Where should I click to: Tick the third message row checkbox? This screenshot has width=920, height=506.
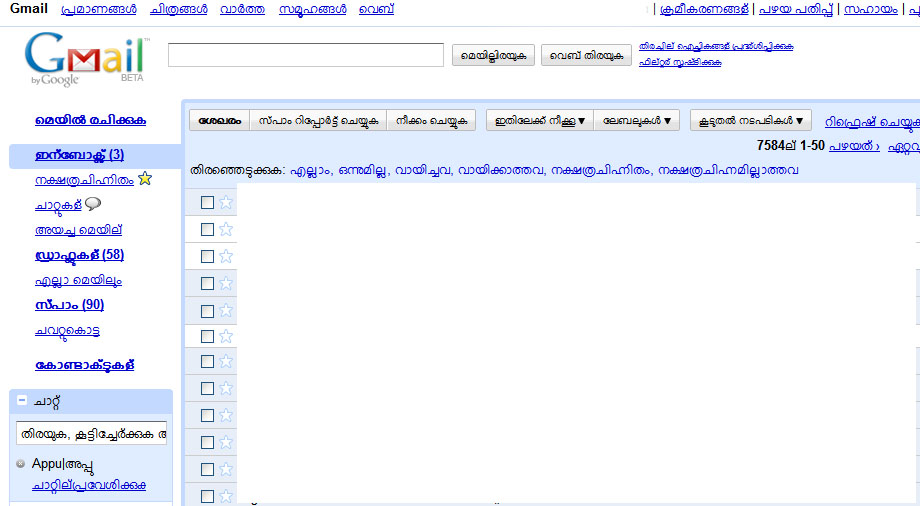207,257
